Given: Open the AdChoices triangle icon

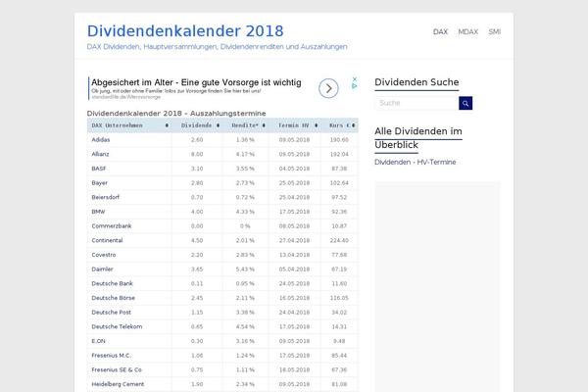Looking at the screenshot, I should click(355, 86).
